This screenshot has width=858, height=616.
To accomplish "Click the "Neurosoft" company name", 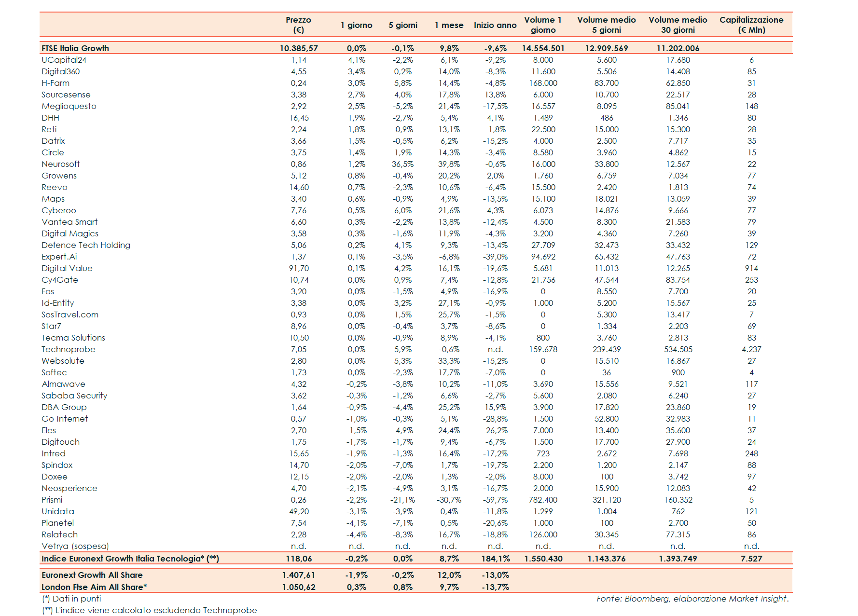I will (61, 164).
